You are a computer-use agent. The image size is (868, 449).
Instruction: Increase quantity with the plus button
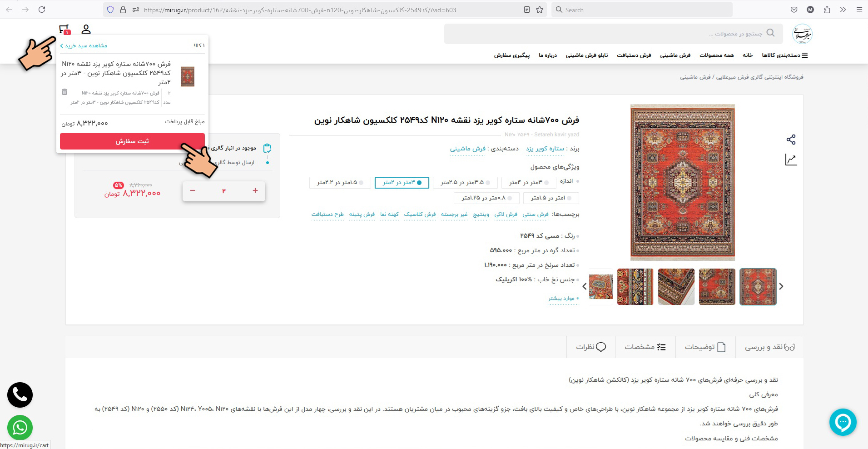tap(255, 191)
